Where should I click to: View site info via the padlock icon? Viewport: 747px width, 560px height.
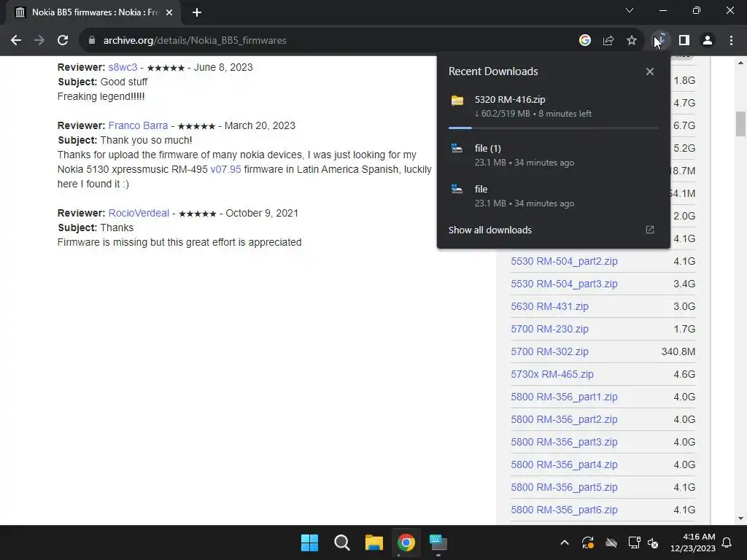[x=92, y=41]
